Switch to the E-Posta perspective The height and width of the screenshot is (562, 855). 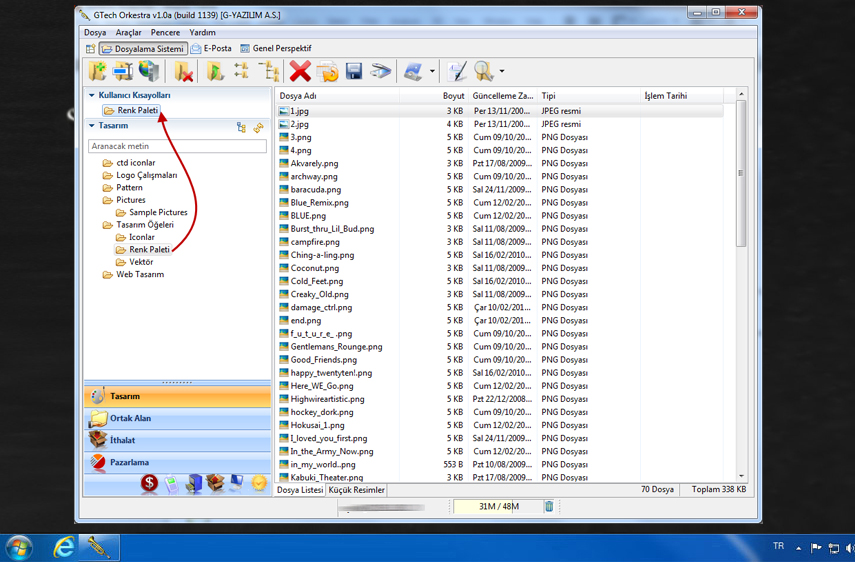tap(211, 48)
